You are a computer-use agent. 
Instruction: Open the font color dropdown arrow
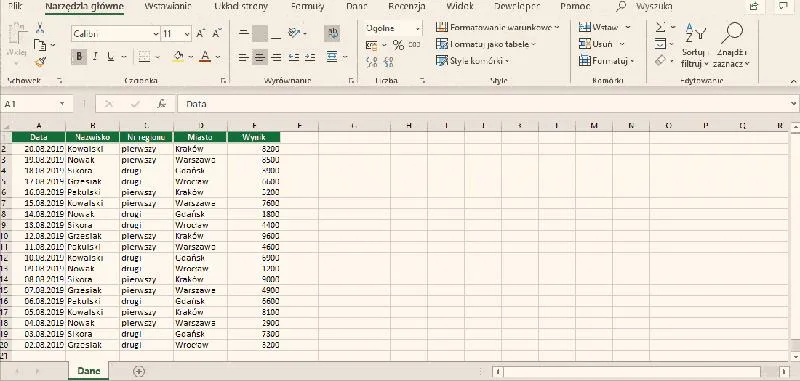click(x=218, y=57)
